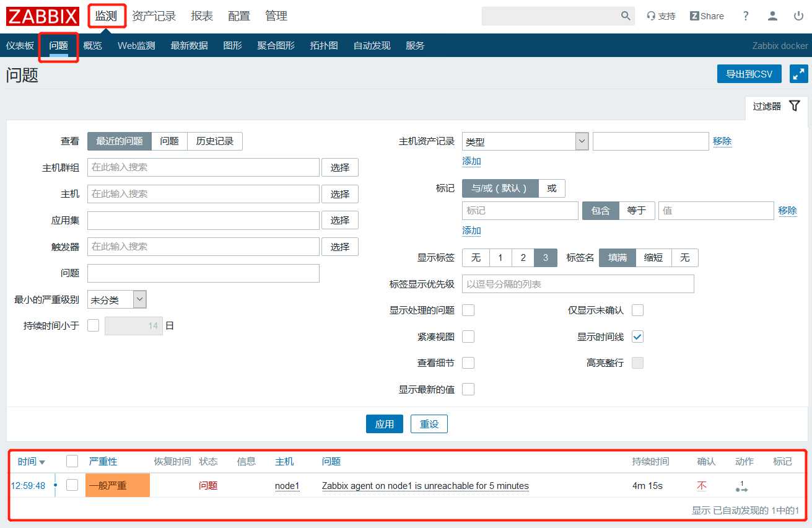This screenshot has height=528, width=812.
Task: Go to 最新数据 submenu
Action: (189, 45)
